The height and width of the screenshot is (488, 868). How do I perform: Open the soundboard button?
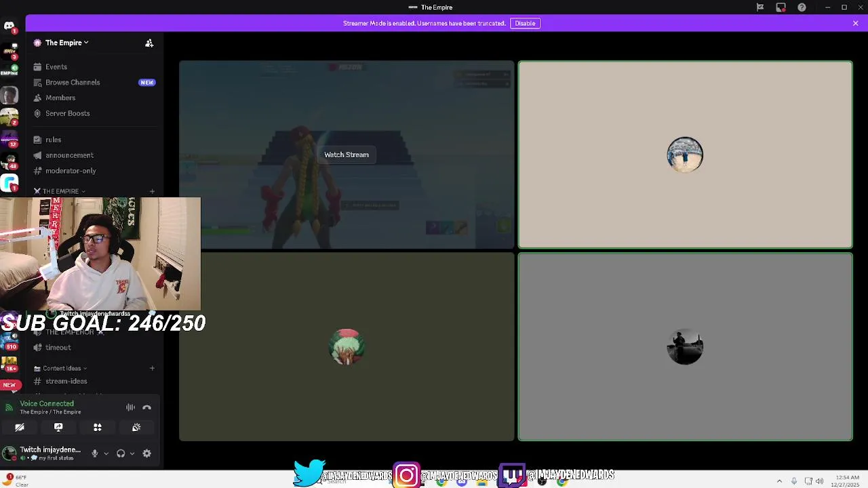tap(136, 427)
